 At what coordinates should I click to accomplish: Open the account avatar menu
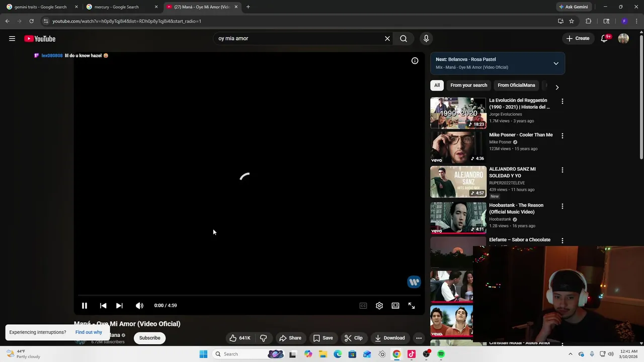(623, 39)
